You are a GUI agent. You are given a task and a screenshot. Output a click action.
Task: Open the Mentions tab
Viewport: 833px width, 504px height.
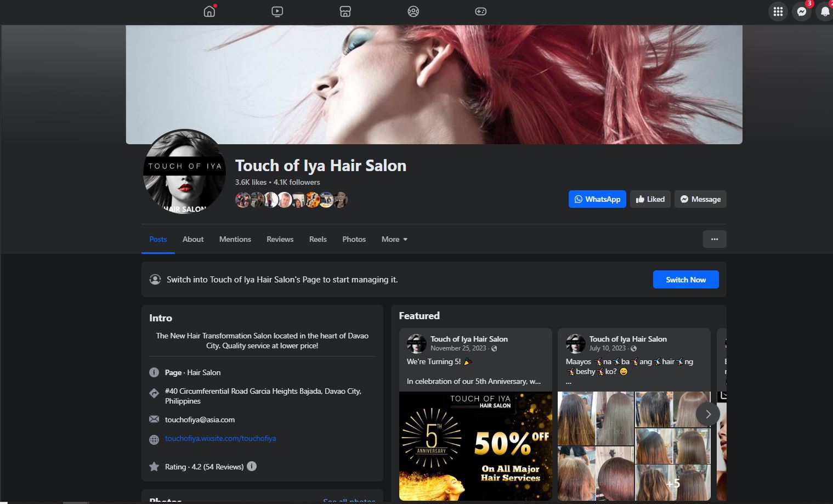click(235, 239)
